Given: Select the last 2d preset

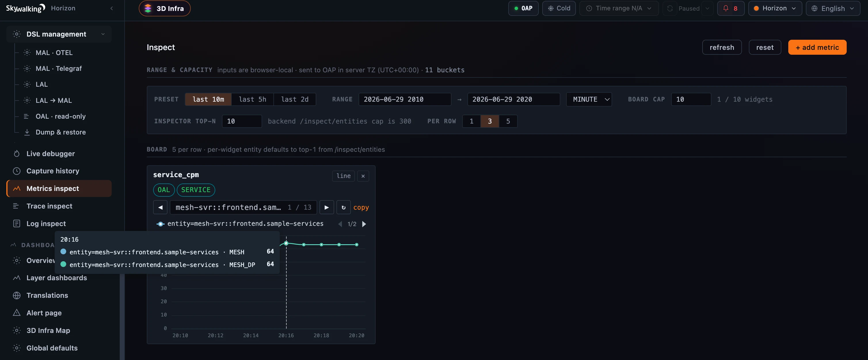Looking at the screenshot, I should point(294,99).
